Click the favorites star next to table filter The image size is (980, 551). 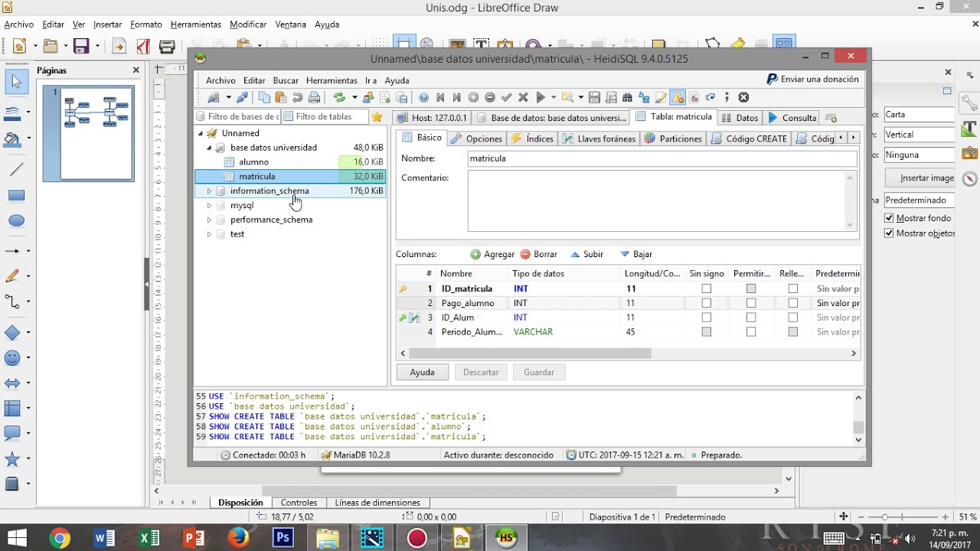click(x=377, y=117)
